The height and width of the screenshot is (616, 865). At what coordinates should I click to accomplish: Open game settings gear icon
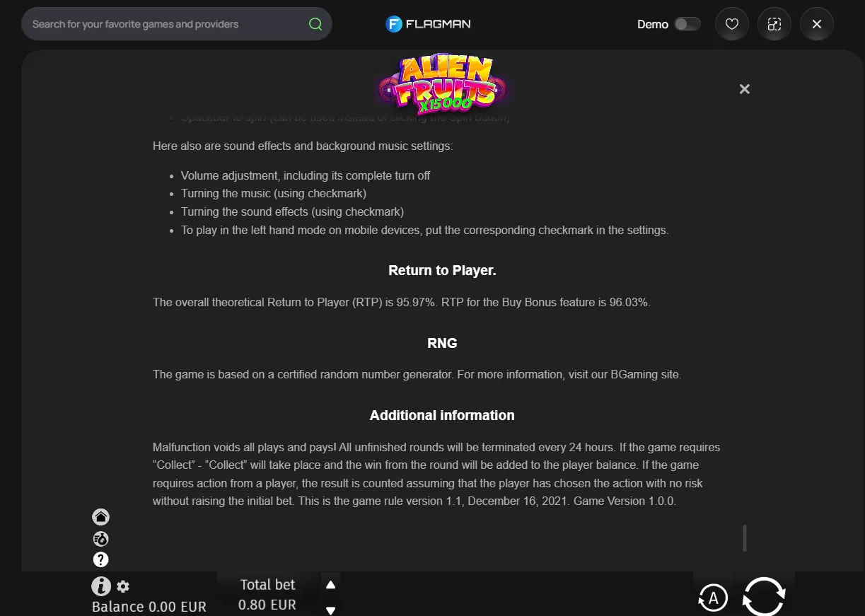tap(123, 586)
